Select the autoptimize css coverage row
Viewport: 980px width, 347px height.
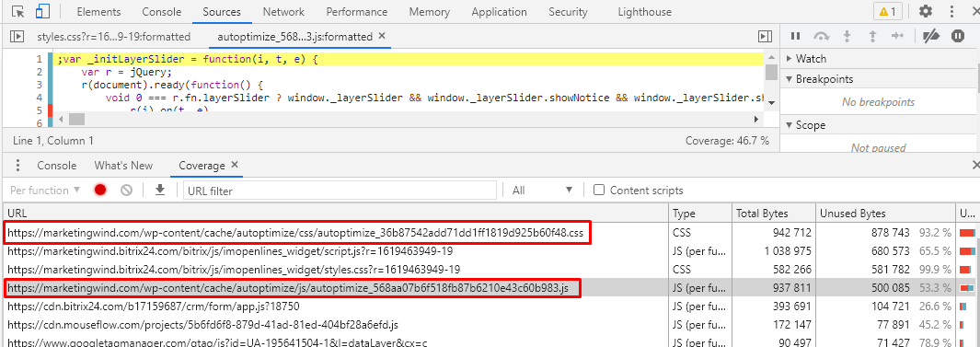click(490, 233)
